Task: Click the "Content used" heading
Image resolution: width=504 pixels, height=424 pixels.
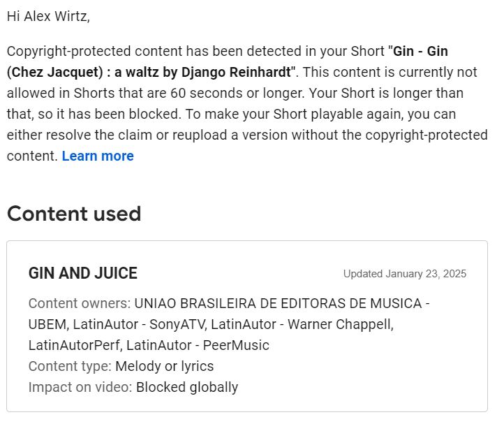Action: (74, 214)
